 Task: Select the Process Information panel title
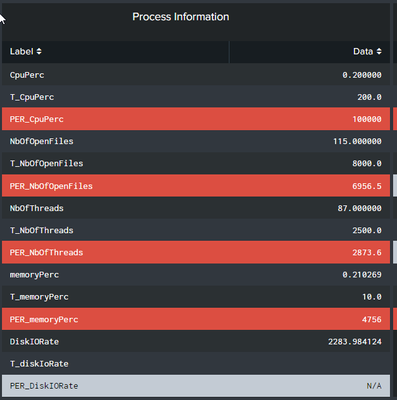(181, 17)
